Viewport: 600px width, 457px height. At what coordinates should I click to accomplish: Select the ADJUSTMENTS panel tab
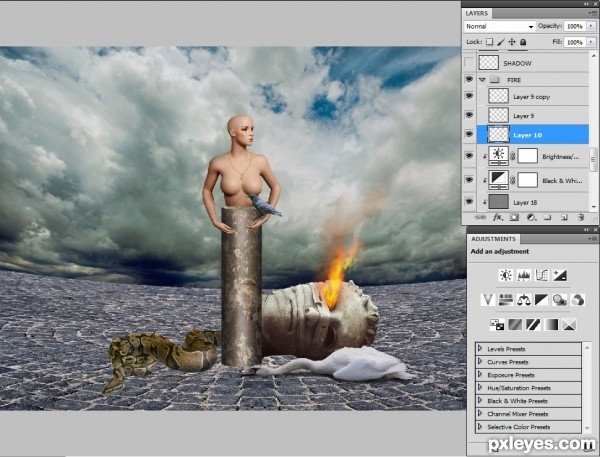point(494,239)
